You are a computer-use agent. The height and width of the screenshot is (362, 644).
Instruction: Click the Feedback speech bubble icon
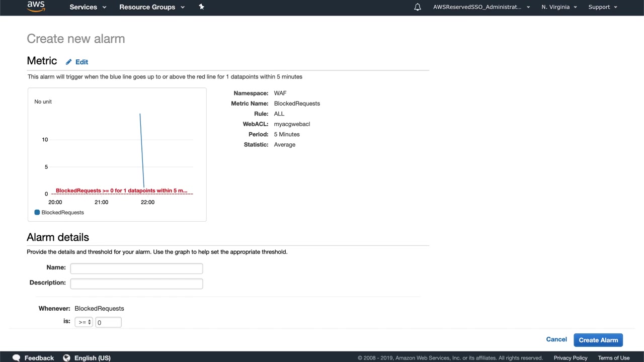coord(16,358)
